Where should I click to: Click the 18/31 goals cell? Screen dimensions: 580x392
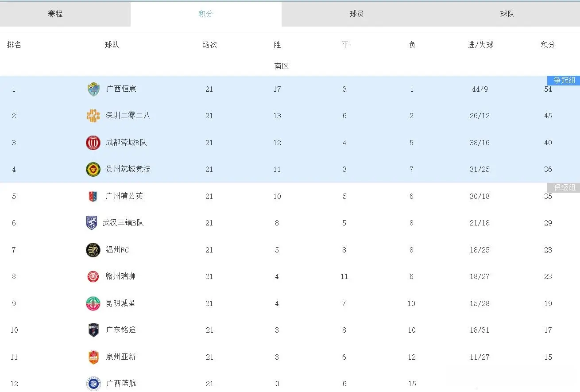[480, 330]
